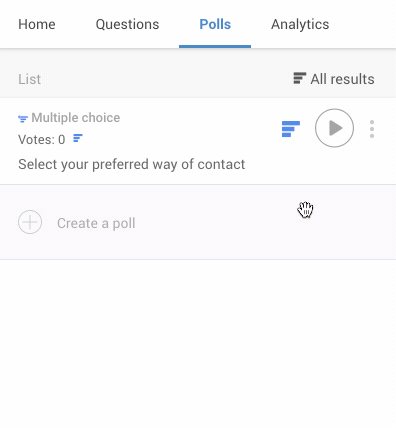Click the small bars icon beside Votes: 0
Viewport: 396px width, 428px height.
tap(78, 138)
